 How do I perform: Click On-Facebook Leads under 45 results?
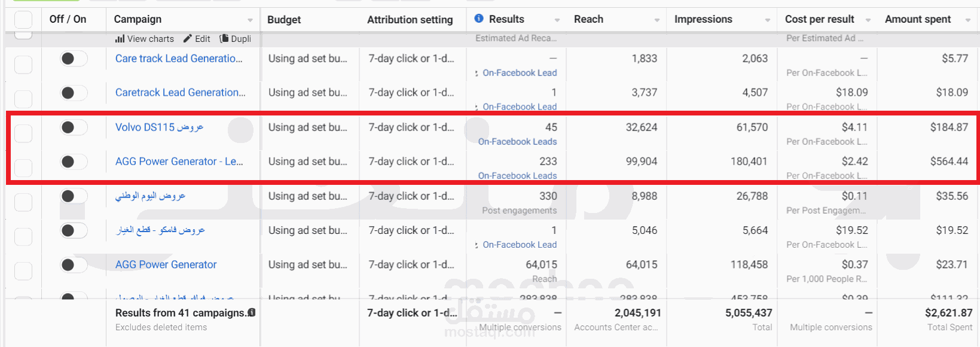tap(517, 141)
